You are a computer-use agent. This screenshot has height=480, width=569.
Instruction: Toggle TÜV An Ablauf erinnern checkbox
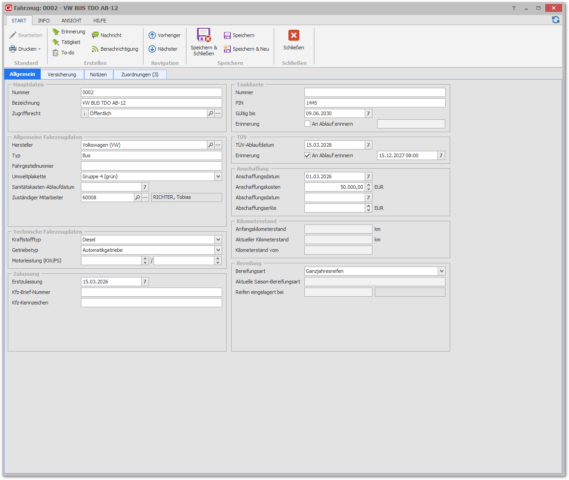pyautogui.click(x=307, y=156)
